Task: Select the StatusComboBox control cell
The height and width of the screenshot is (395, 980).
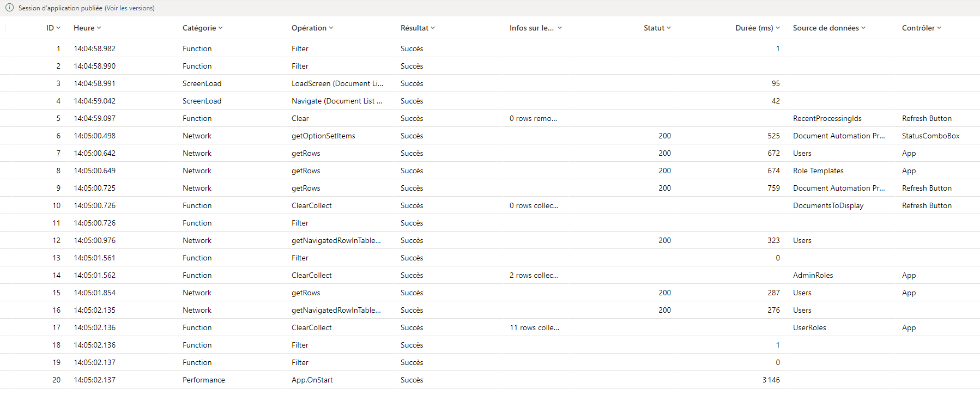Action: [931, 136]
